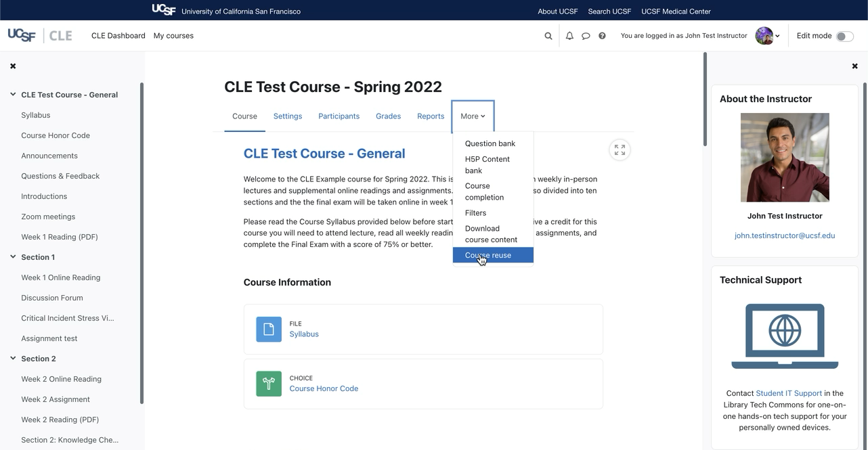868x450 pixels.
Task: Open Week 1 Reading (PDF) item
Action: pyautogui.click(x=60, y=237)
